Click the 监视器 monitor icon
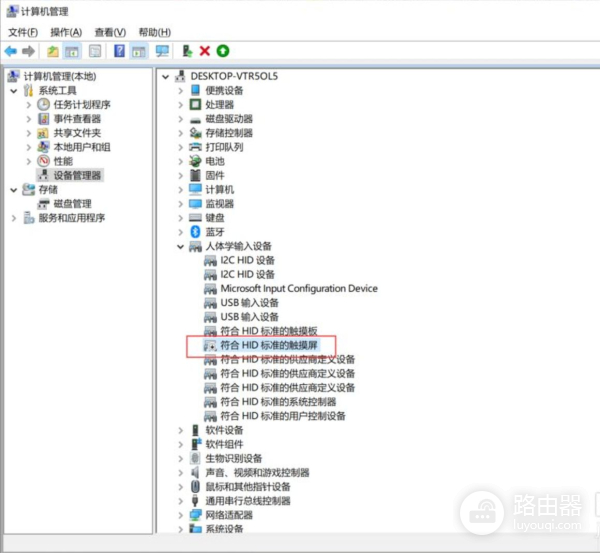Screen dimensions: 600x553 pos(195,204)
